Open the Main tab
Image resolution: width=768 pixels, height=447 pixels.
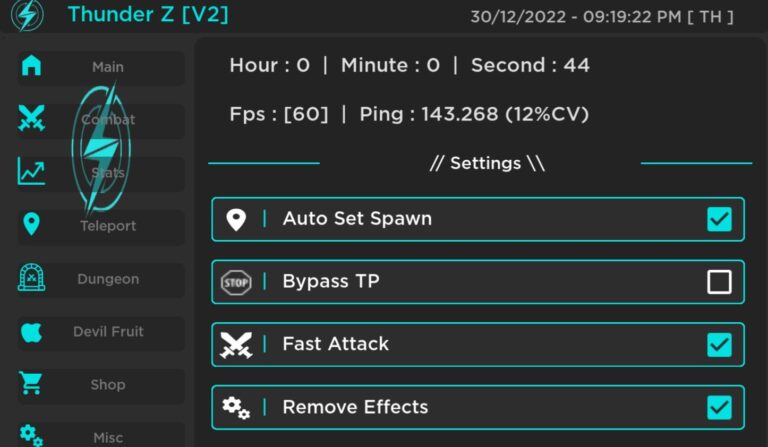point(108,67)
